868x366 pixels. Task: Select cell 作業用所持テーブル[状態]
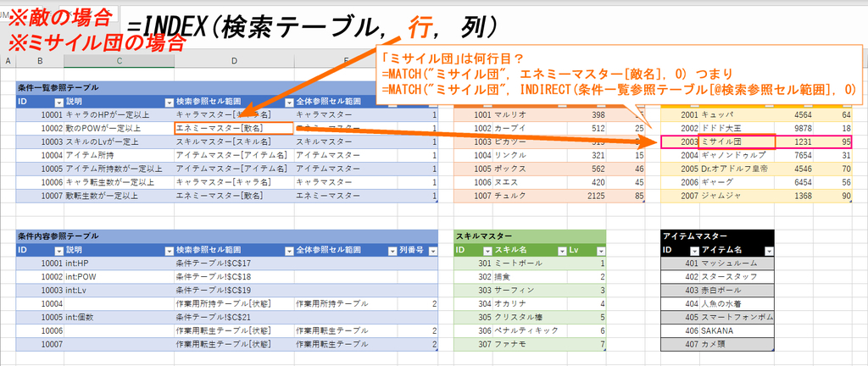click(x=234, y=304)
